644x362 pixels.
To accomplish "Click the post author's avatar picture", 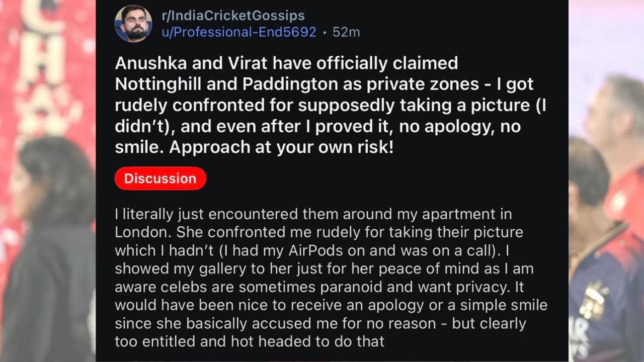I will point(133,24).
